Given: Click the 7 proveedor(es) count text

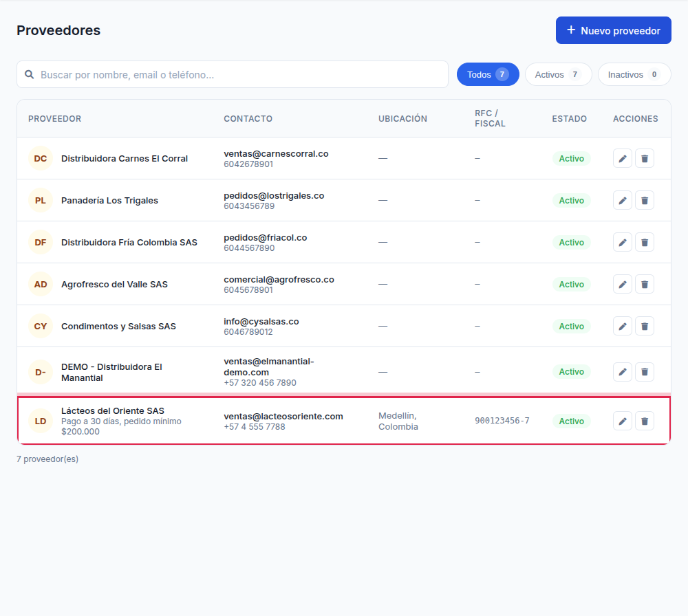Looking at the screenshot, I should [47, 459].
